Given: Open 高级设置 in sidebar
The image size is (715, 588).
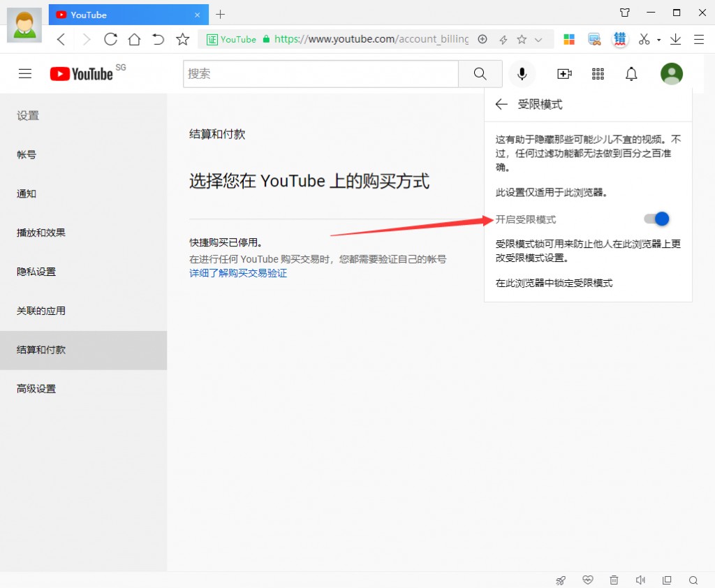Looking at the screenshot, I should 84,389.
